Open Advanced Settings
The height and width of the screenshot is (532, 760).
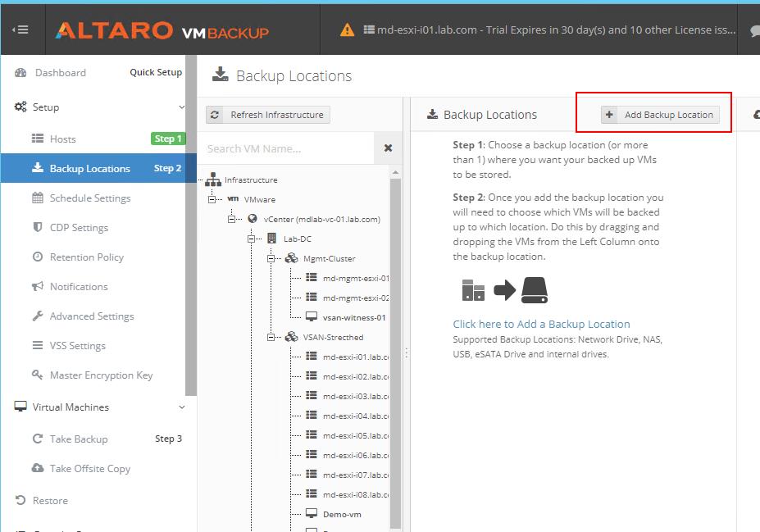(92, 316)
